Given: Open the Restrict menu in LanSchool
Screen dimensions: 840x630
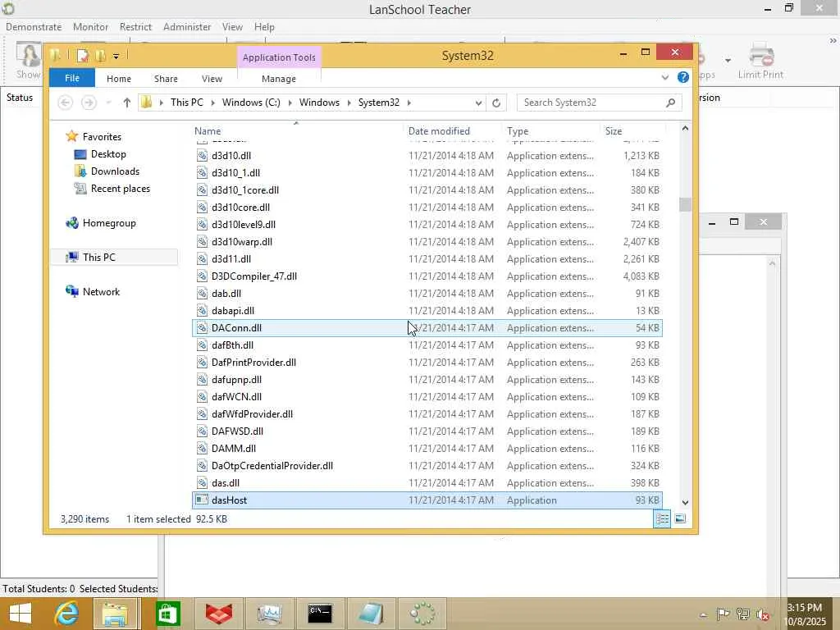Looking at the screenshot, I should coord(135,27).
